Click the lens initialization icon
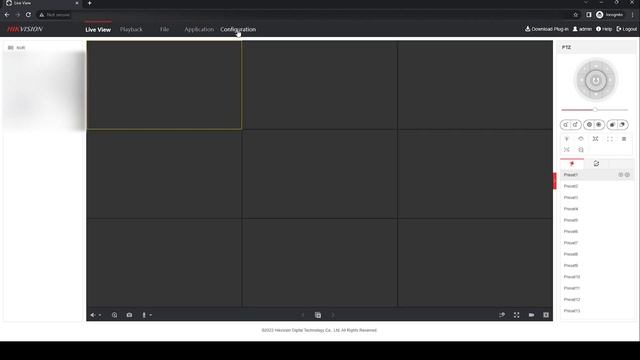 click(x=610, y=139)
